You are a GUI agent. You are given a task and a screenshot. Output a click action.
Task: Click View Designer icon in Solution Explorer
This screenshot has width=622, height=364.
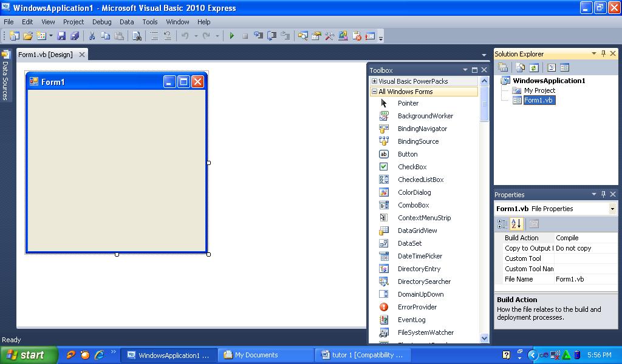tap(565, 67)
